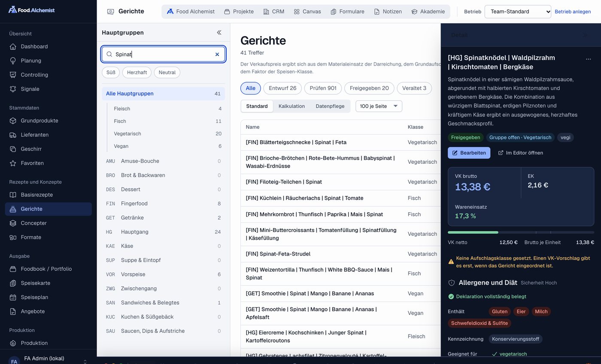Screen dimensions: 601x364
Task: Click the Betrieb anlegen link
Action: pos(573,12)
